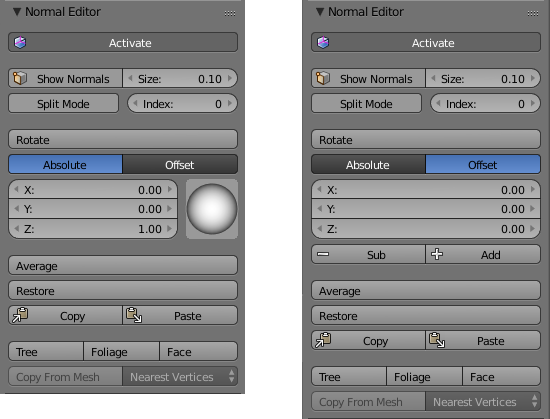Select Offset mode in the left panel

coord(180,164)
